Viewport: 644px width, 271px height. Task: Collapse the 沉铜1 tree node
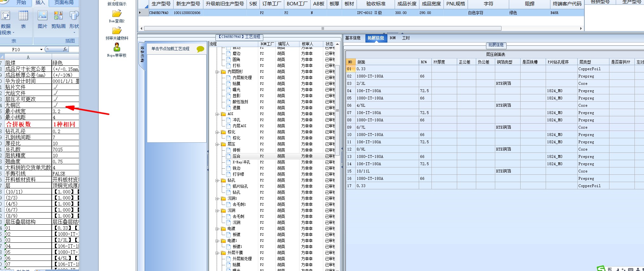click(x=217, y=199)
